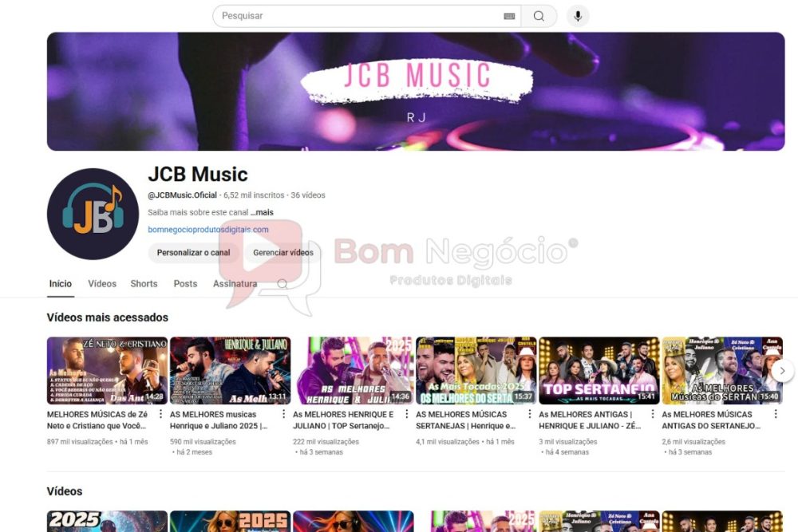Open options for TOP Sertanejo Henrique e Juliano video
Screen dimensions: 798x532
coord(407,414)
